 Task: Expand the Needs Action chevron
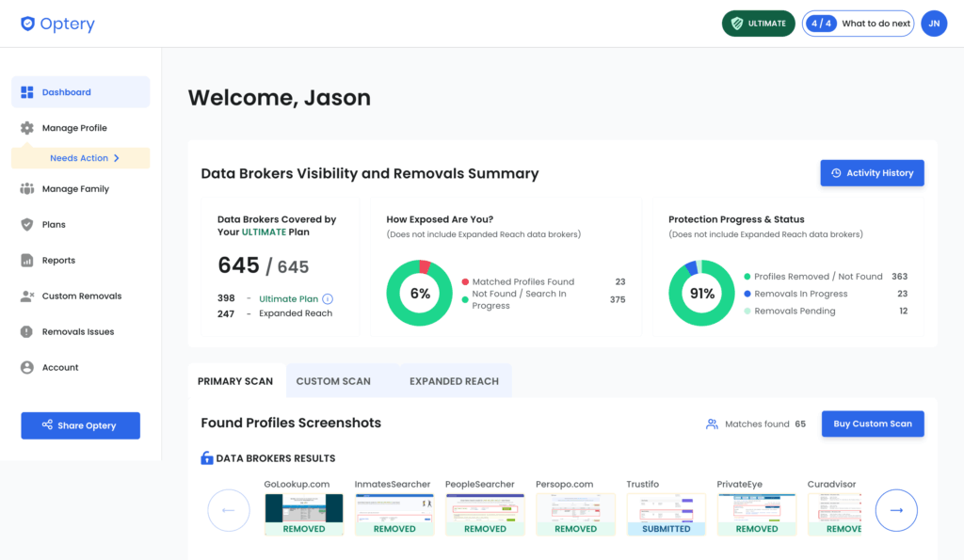tap(117, 158)
